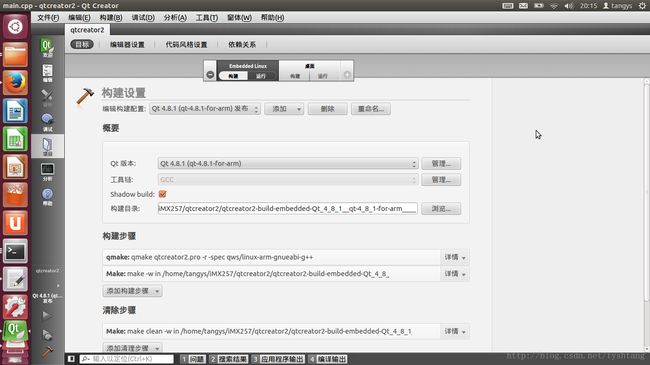
Task: Select the Projects mode icon
Action: (47, 146)
